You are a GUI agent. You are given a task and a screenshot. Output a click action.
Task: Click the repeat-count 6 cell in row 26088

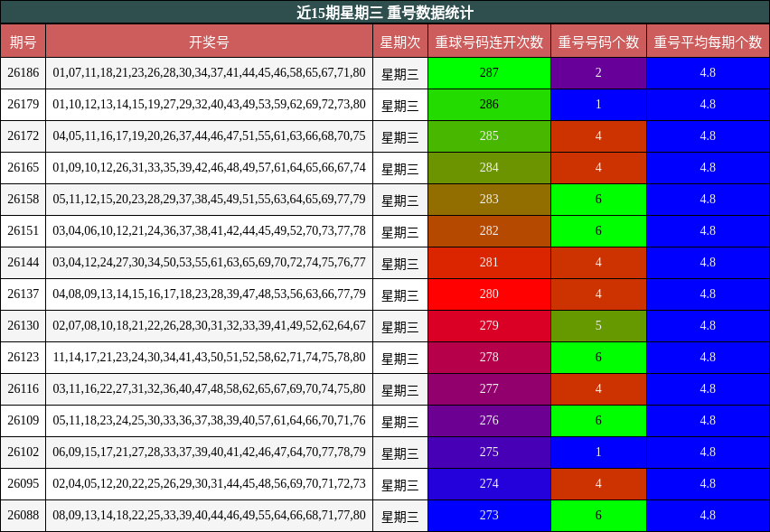598,516
